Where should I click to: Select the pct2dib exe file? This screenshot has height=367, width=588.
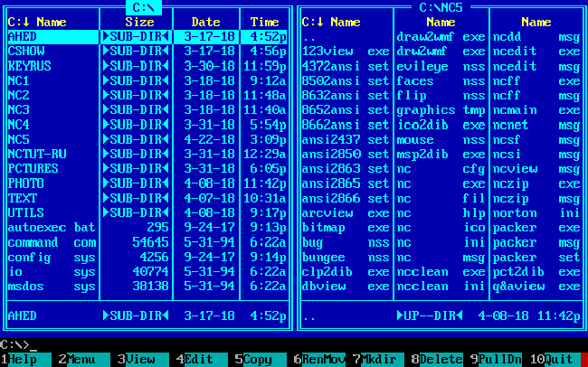(x=536, y=272)
